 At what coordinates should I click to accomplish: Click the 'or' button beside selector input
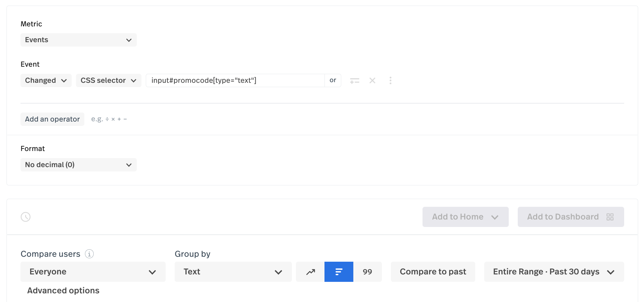[333, 81]
